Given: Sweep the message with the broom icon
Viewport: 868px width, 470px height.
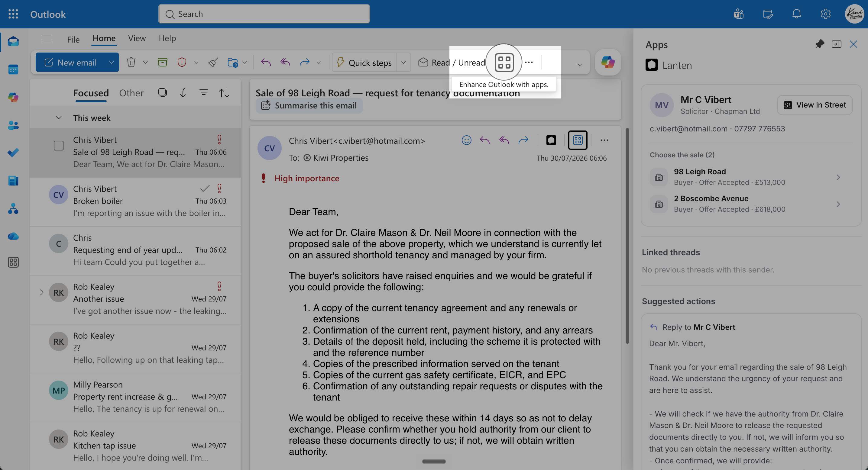Looking at the screenshot, I should [x=213, y=62].
